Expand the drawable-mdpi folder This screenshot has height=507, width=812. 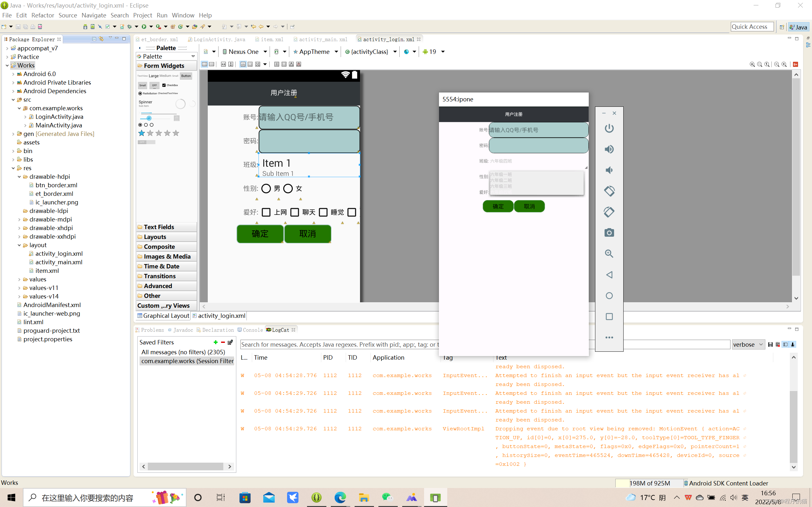19,219
